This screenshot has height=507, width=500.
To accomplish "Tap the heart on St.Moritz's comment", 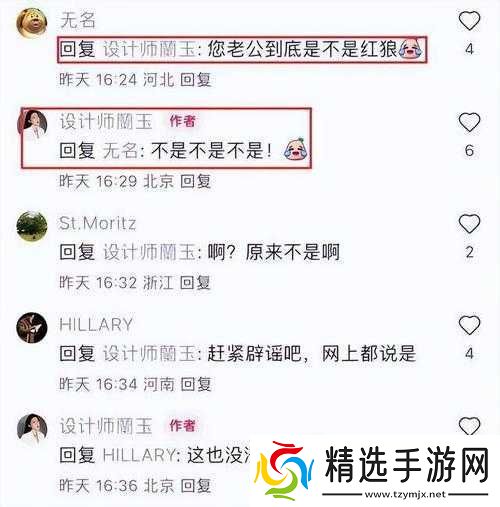I will 469,223.
